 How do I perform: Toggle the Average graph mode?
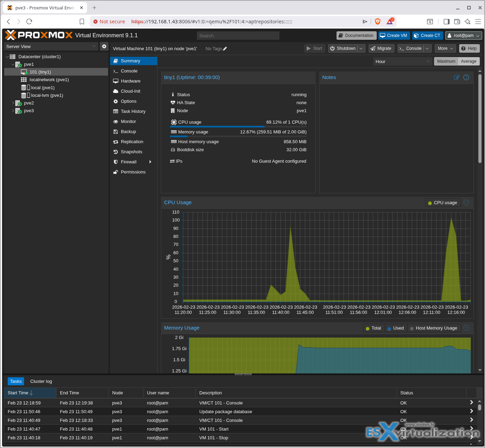point(468,61)
